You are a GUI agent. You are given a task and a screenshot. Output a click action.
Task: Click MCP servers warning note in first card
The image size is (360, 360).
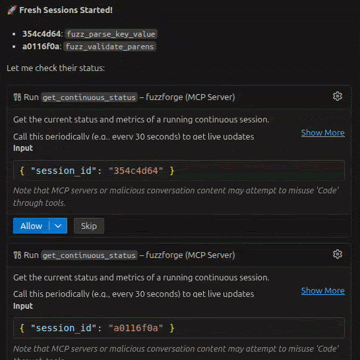[x=176, y=197]
